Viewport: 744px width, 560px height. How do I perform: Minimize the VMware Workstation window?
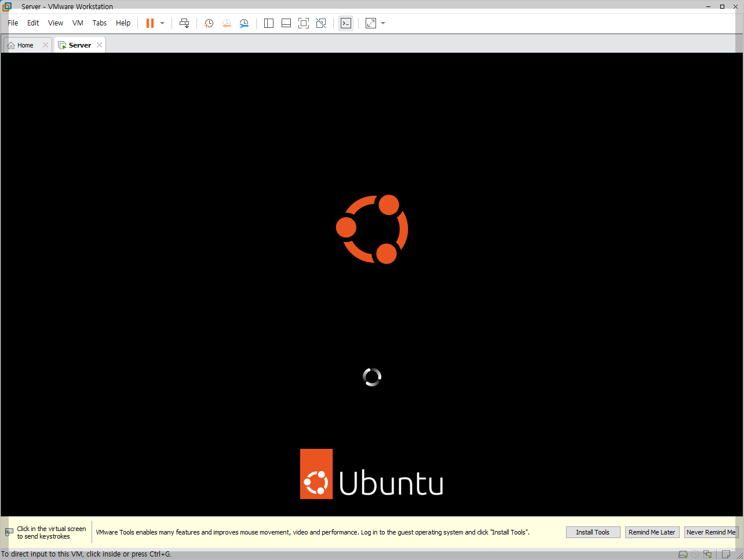tap(708, 6)
